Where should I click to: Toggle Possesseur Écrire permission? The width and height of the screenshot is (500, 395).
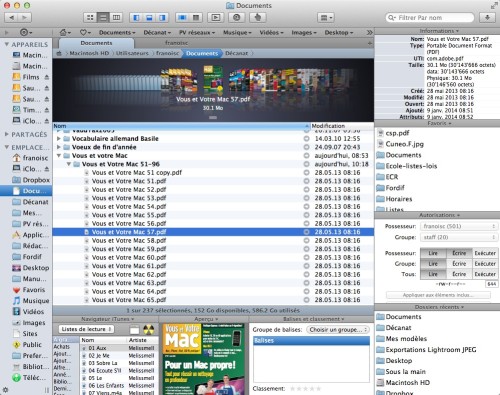click(x=459, y=253)
